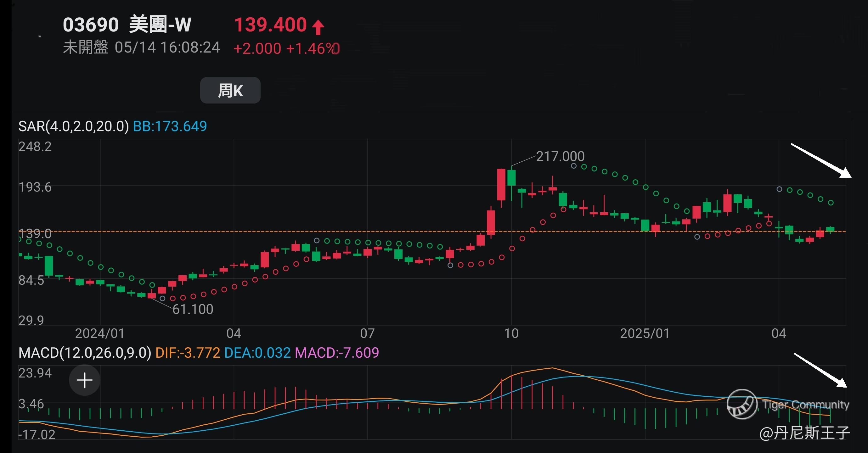Screen dimensions: 868x453
Task: Click the 2024/01 date axis label
Action: [100, 333]
